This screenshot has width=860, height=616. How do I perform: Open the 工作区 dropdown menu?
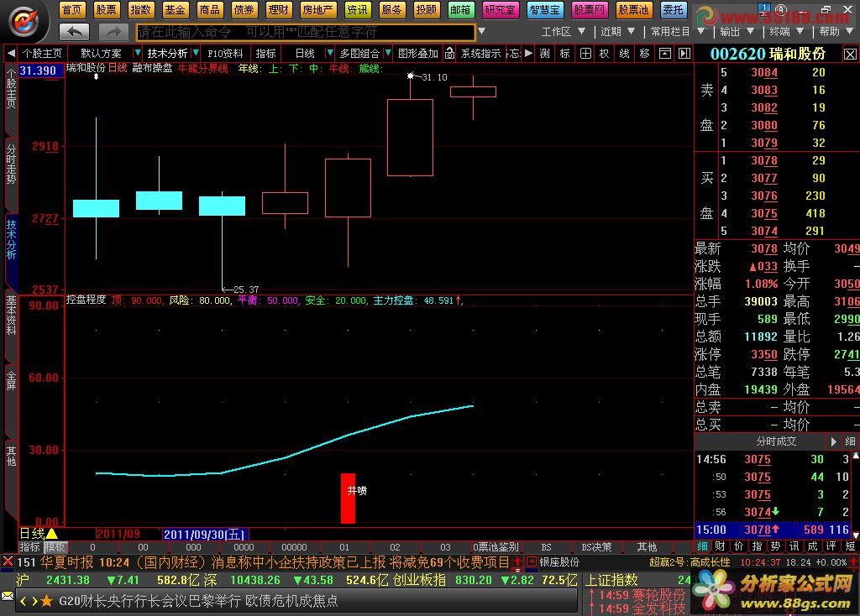[x=562, y=32]
